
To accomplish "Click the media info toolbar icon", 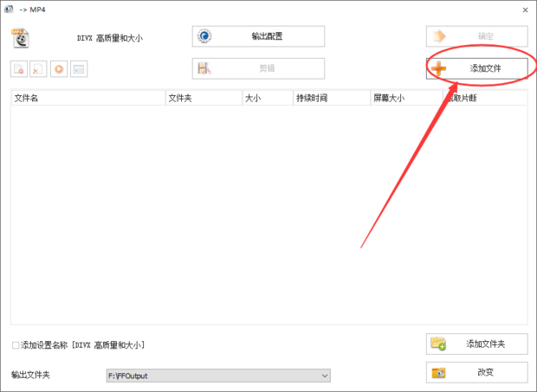I will (79, 69).
